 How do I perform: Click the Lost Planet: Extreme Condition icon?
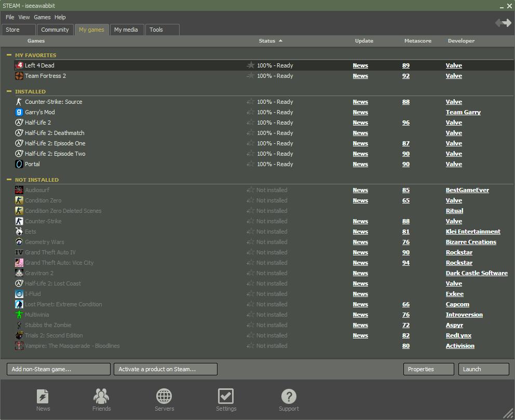(x=19, y=304)
